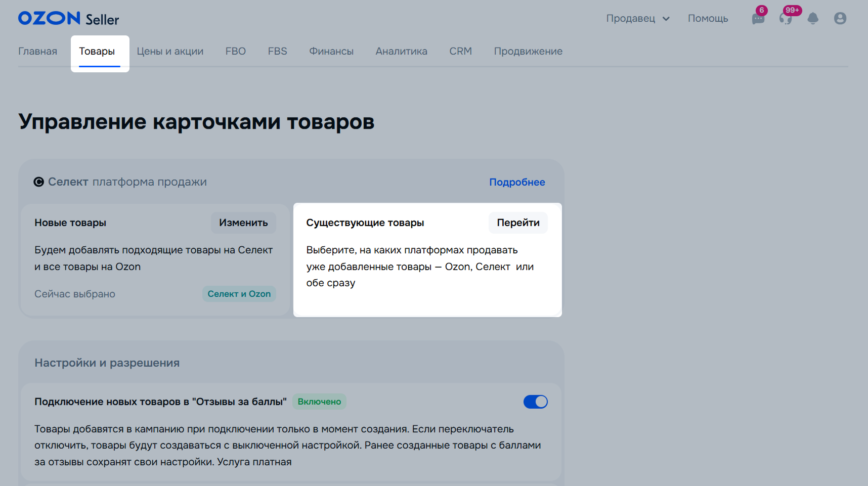
Task: Open the Главная tab
Action: (38, 51)
